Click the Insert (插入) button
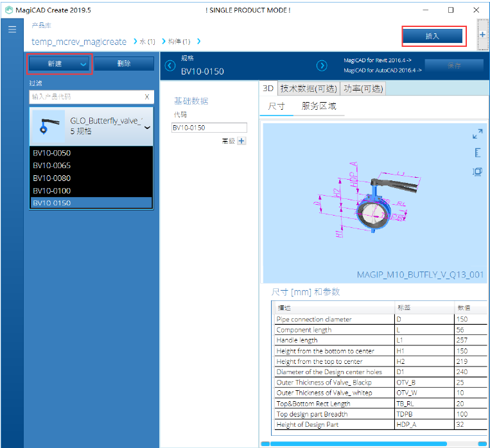Image resolution: width=490 pixels, height=448 pixels. point(432,36)
